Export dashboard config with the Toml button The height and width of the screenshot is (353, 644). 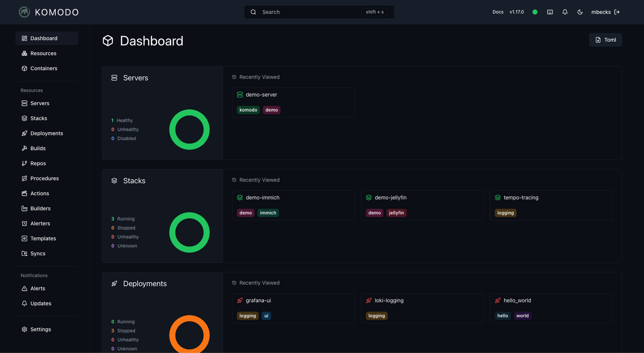(x=605, y=39)
